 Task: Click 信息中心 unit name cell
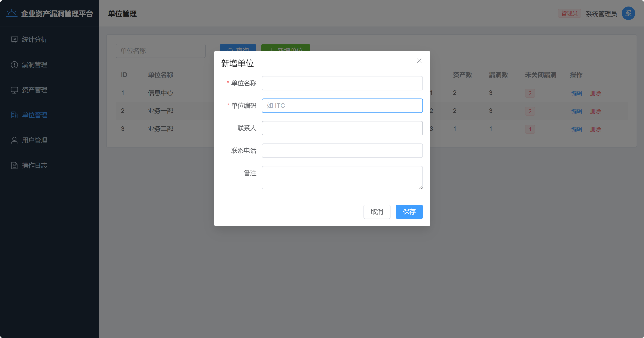tap(160, 93)
